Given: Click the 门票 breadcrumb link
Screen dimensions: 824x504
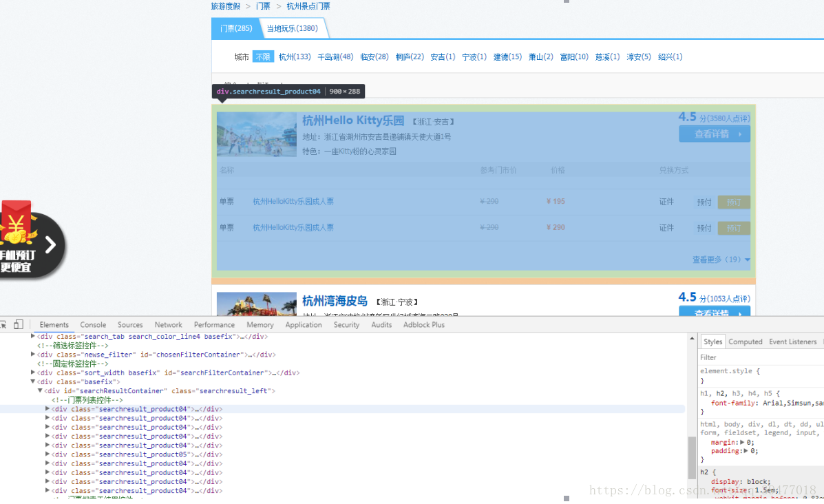Looking at the screenshot, I should [x=263, y=6].
